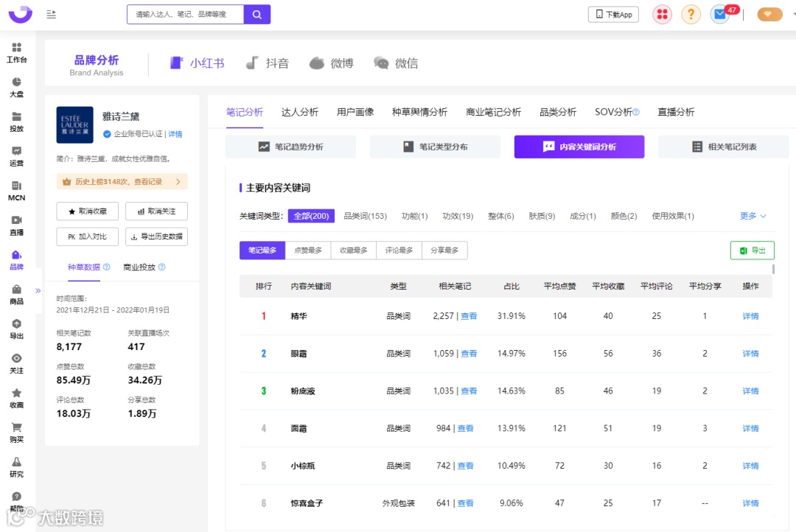Open the 直播 live video sidebar icon

(x=16, y=225)
